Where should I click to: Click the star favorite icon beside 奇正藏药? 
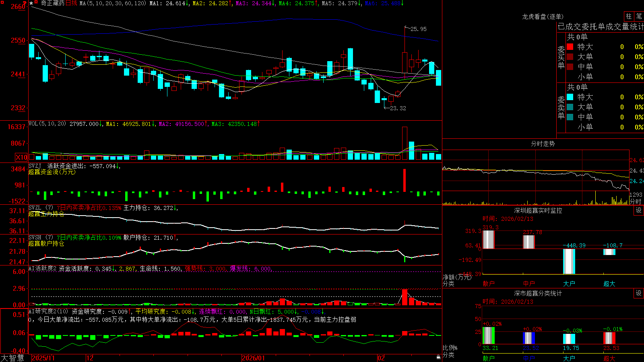point(31,3)
